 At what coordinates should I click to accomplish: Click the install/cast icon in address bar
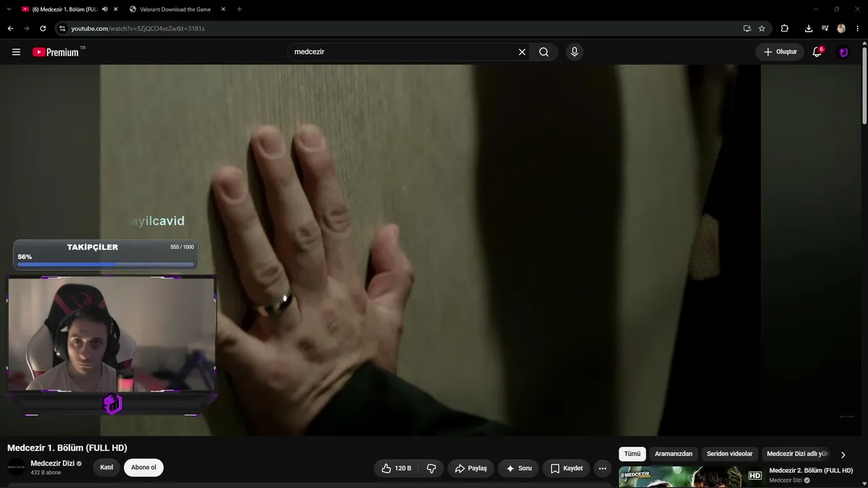coord(747,28)
